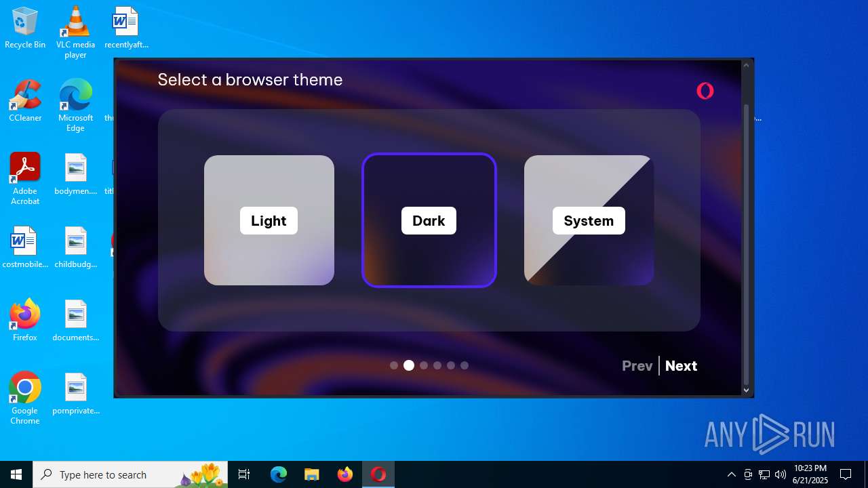Choose the Dark browser theme card

pyautogui.click(x=429, y=220)
